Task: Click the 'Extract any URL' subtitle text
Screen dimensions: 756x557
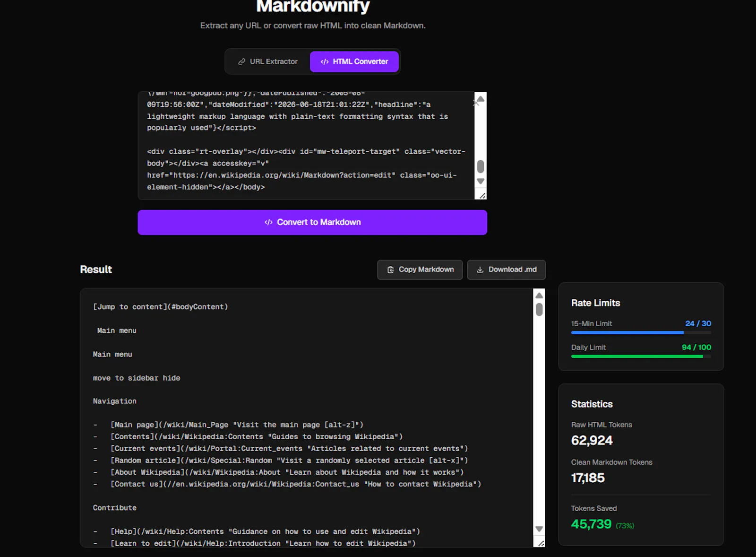Action: [313, 26]
